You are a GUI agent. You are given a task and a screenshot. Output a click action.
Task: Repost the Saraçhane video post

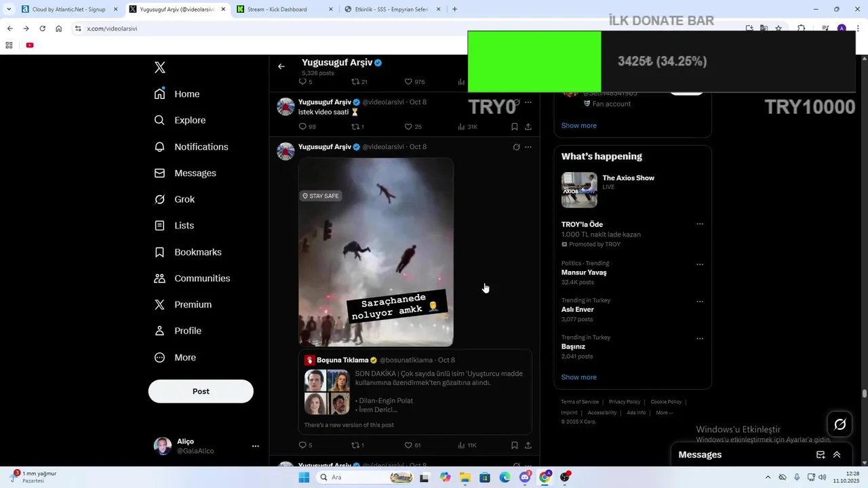[x=357, y=445]
